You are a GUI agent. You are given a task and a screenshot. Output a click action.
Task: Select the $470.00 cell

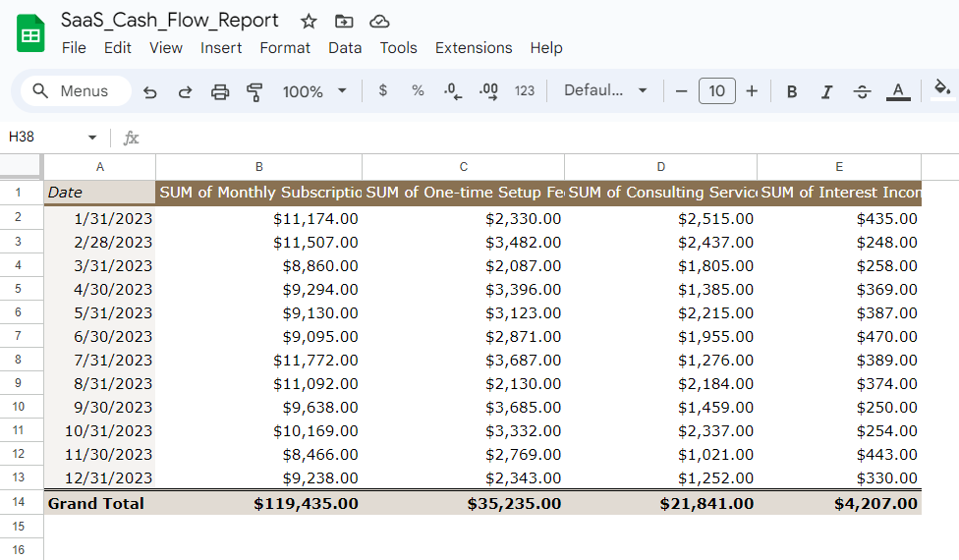tap(839, 336)
